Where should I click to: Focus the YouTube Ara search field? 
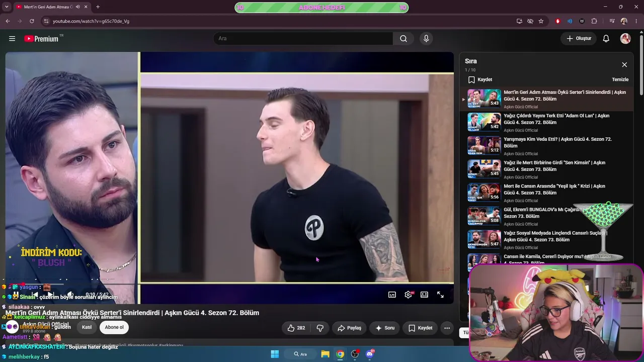[303, 39]
